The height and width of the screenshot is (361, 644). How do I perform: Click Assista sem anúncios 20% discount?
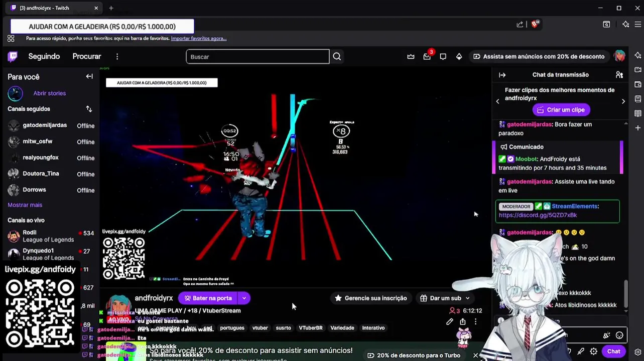[x=539, y=57]
